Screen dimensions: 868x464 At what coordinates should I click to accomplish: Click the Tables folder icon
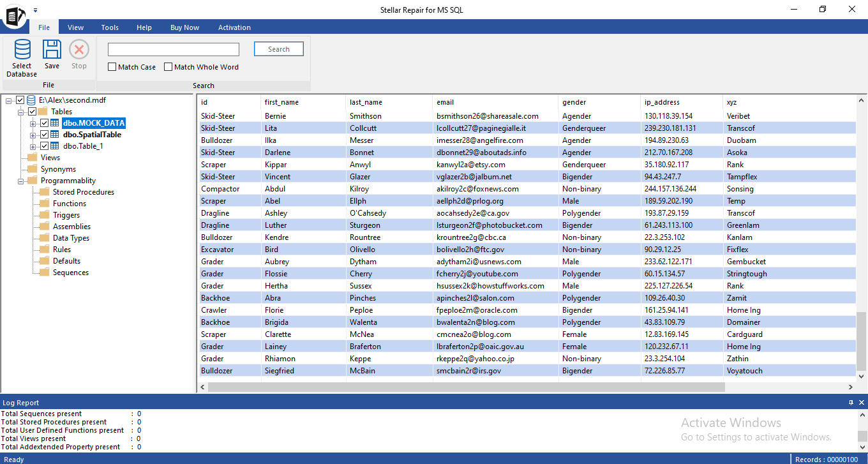tap(43, 112)
